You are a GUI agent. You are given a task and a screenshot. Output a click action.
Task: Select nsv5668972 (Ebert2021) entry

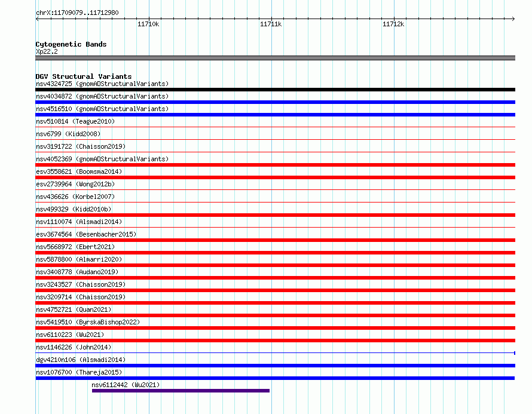75,247
